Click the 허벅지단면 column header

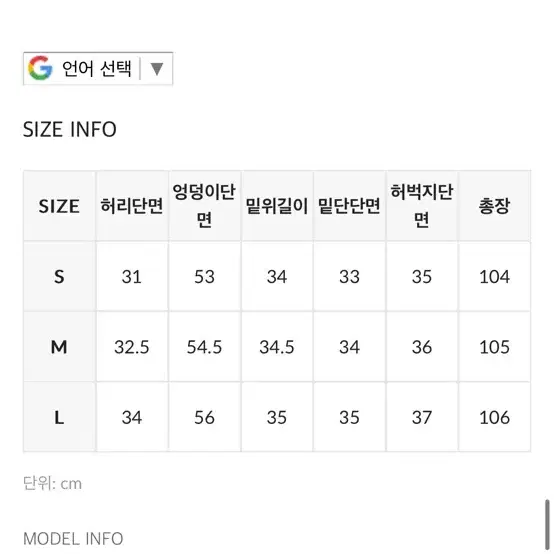point(422,206)
